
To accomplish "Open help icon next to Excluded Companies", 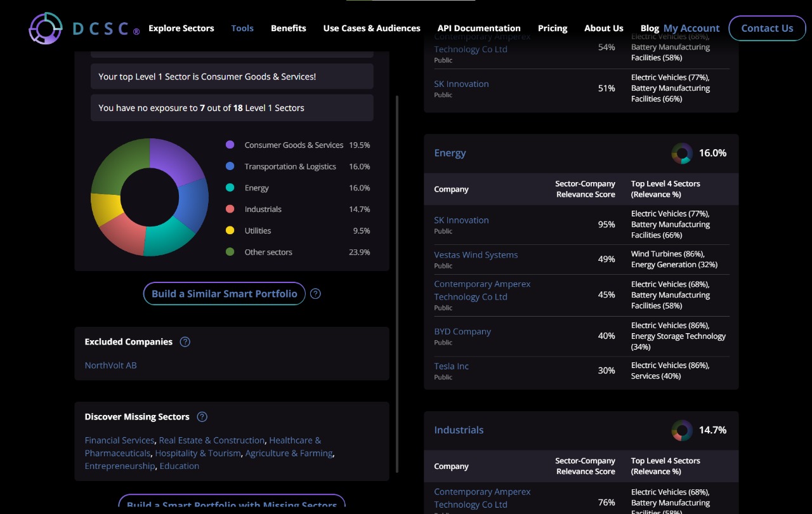I will coord(185,341).
